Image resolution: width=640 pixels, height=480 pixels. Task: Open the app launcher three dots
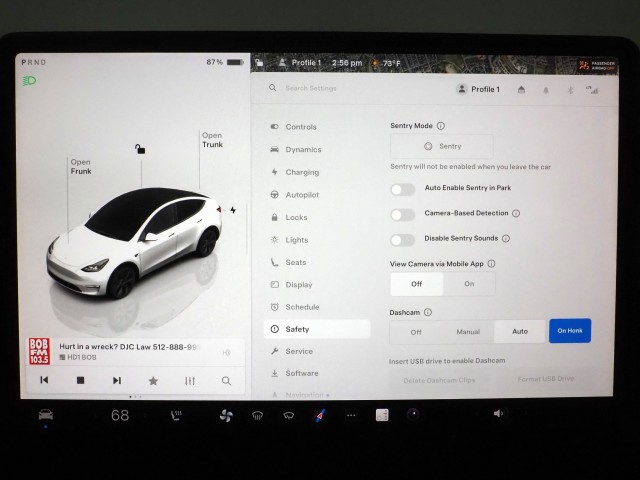(350, 414)
